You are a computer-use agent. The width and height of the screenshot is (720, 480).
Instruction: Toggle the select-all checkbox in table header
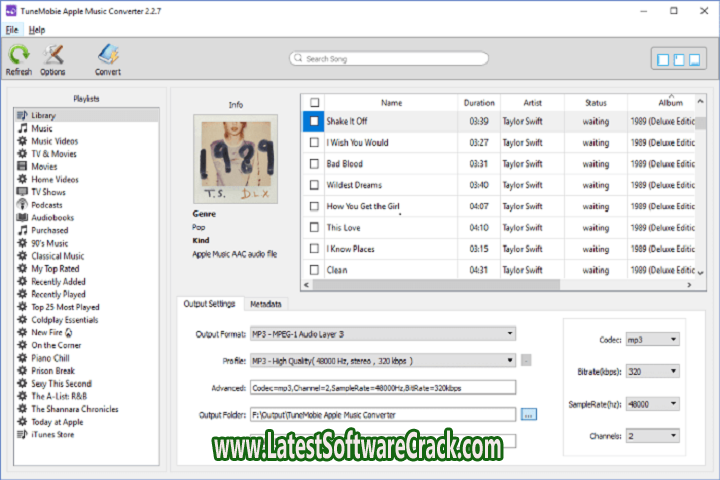(314, 102)
